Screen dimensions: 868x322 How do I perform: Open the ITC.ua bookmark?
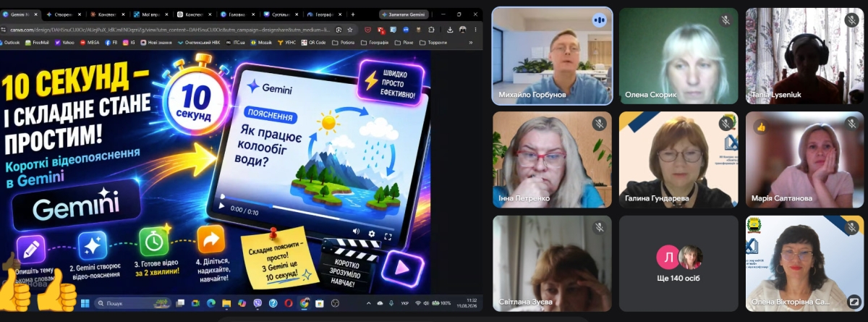(x=235, y=43)
